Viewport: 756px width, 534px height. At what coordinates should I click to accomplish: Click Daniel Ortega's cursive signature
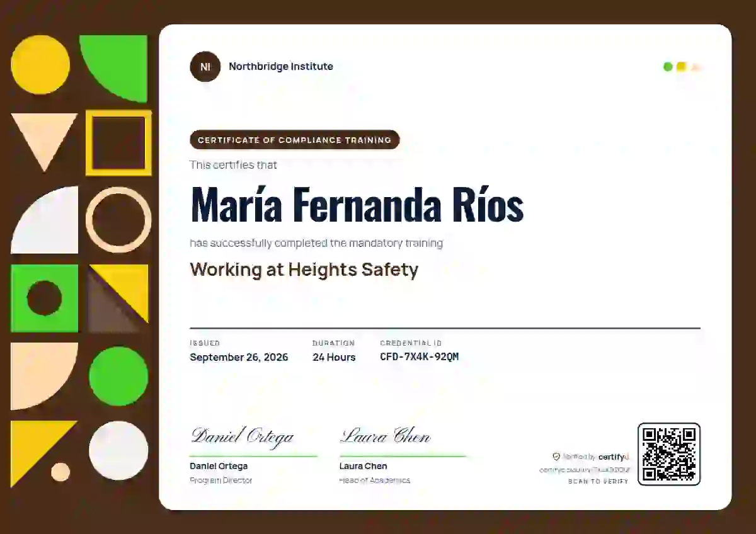[x=243, y=436]
